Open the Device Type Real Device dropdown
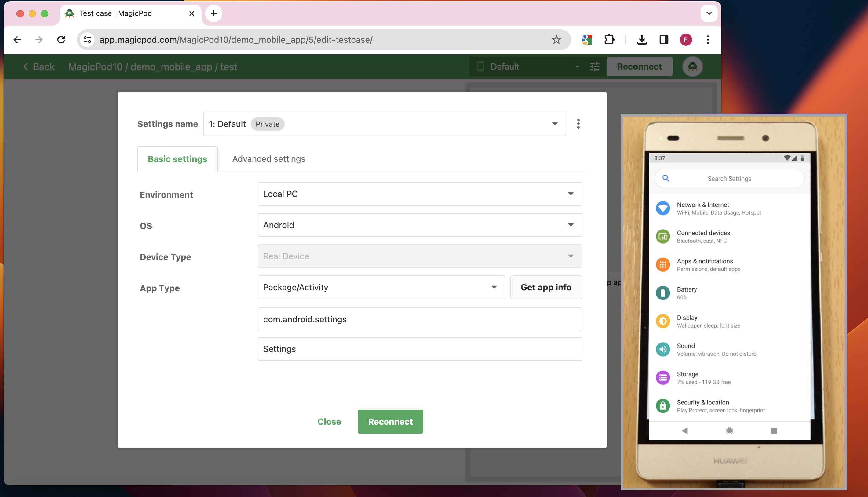868x497 pixels. point(420,256)
